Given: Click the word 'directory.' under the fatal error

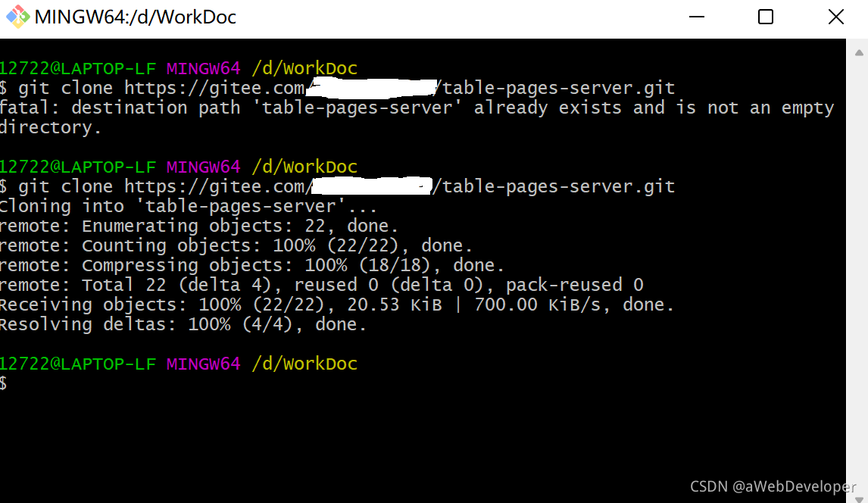Looking at the screenshot, I should (x=51, y=127).
